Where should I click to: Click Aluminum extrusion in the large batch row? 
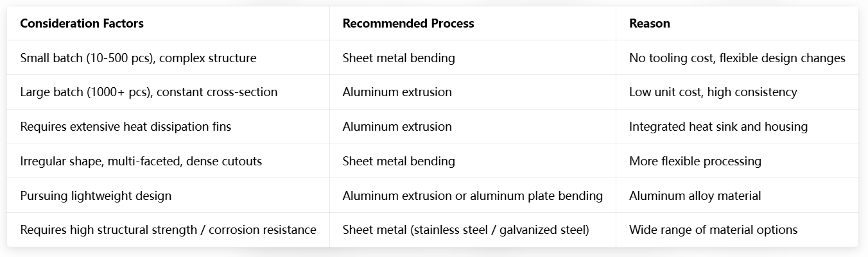point(397,92)
